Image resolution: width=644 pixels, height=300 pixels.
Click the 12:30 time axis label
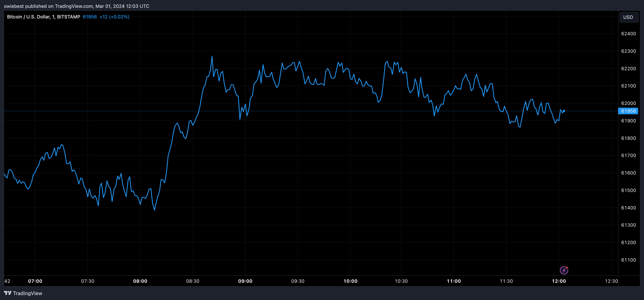click(611, 281)
